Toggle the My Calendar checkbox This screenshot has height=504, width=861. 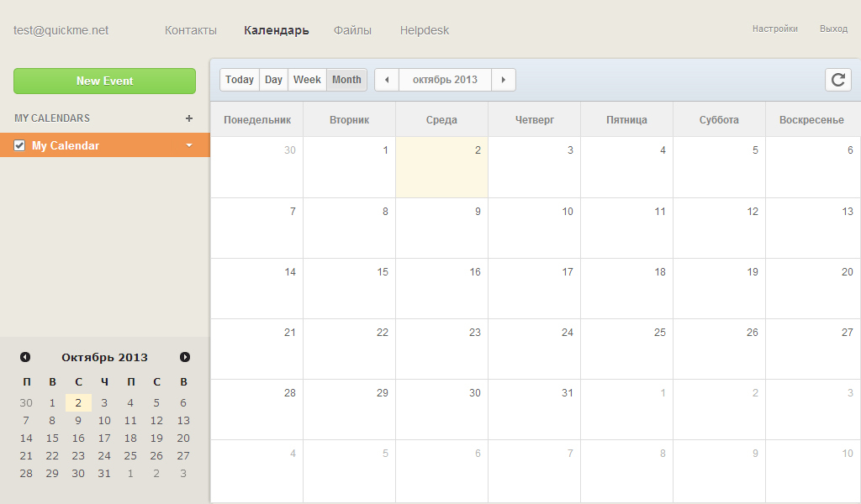19,145
